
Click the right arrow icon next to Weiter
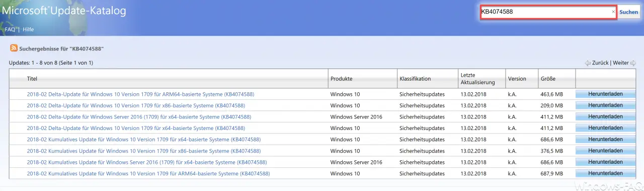[x=633, y=63]
